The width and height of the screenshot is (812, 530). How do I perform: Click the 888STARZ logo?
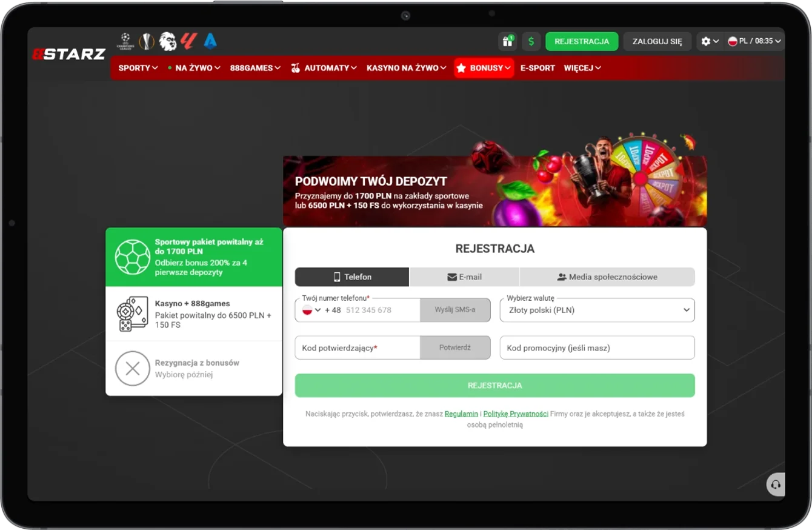68,54
